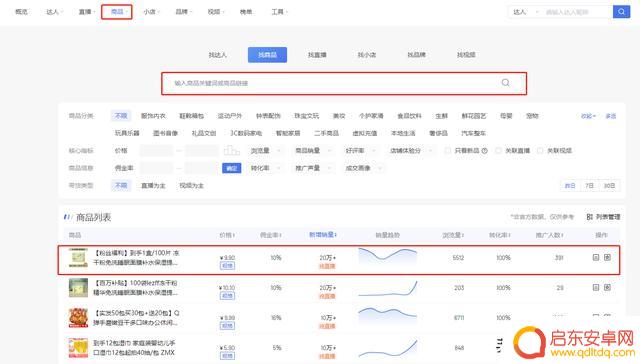The height and width of the screenshot is (364, 640).
Task: Open the 百万补贴 product thumbnail
Action: tap(78, 288)
